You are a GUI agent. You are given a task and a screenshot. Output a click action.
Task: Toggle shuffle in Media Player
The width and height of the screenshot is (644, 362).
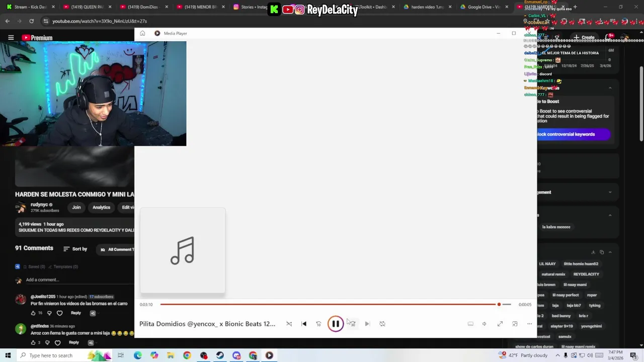pyautogui.click(x=289, y=324)
